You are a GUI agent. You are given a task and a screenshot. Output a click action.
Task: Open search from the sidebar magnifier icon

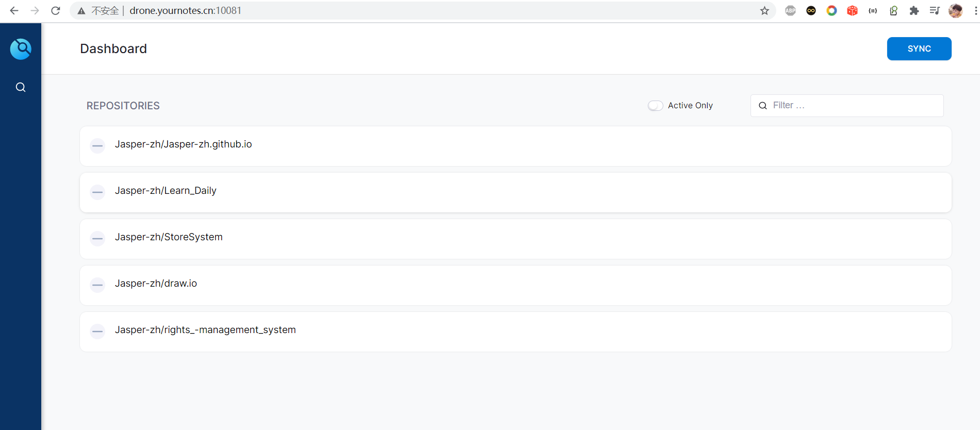coord(21,87)
